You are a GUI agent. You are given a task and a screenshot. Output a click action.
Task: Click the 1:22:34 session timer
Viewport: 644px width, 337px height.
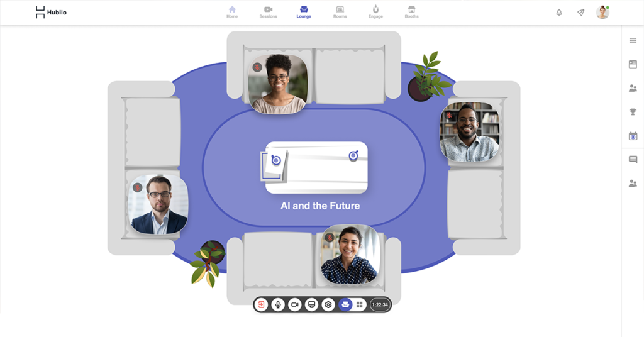380,304
